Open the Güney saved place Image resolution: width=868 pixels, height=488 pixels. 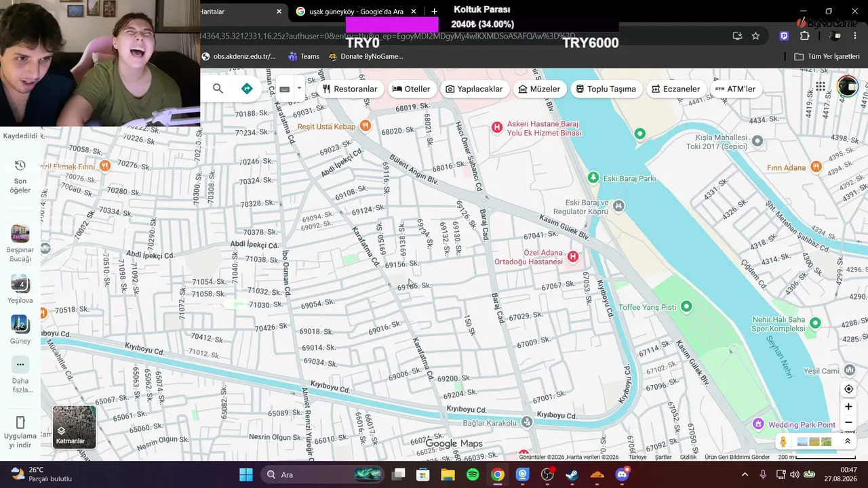click(20, 330)
